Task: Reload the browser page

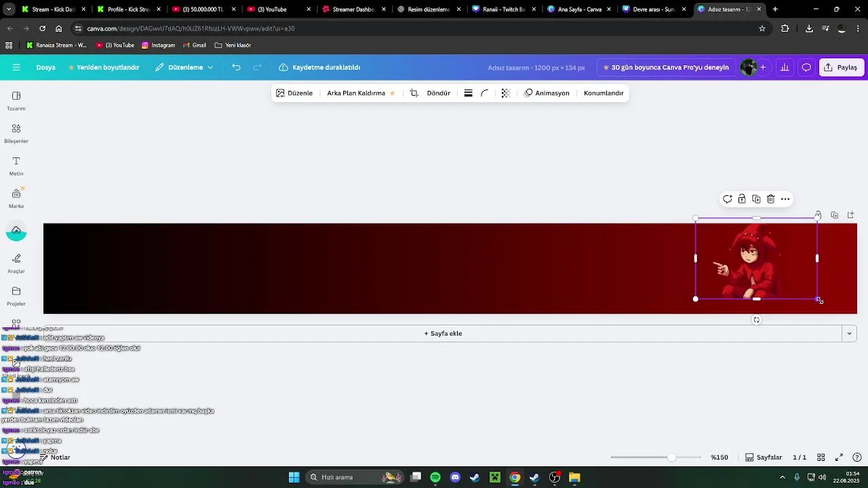Action: click(42, 28)
